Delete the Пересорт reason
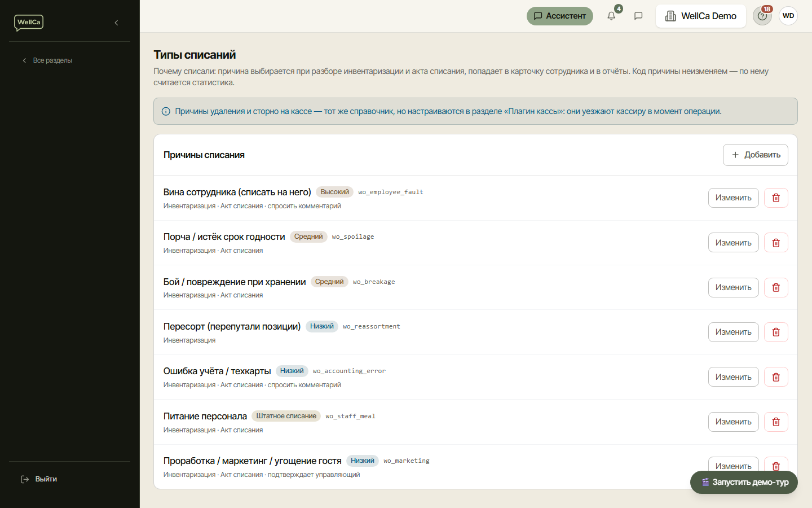The width and height of the screenshot is (812, 508). point(776,332)
